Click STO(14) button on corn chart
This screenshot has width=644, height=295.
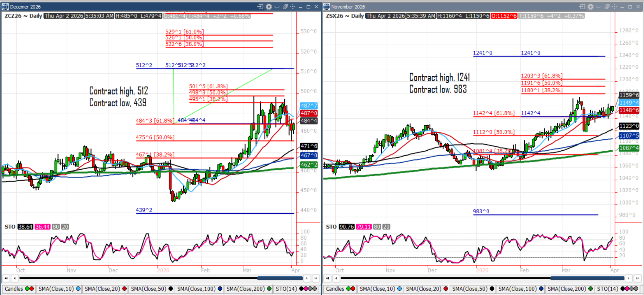286,289
